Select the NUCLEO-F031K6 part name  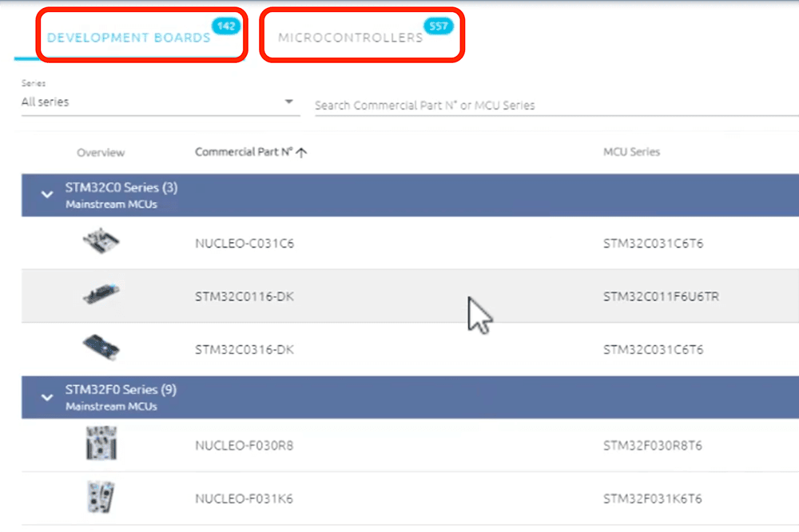pos(244,499)
